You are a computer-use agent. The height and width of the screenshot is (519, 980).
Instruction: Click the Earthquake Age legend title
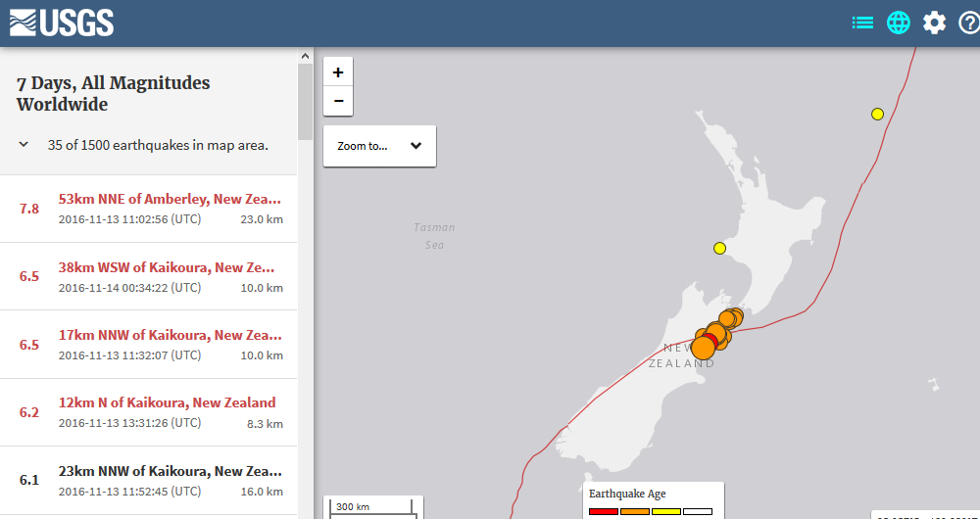(x=627, y=494)
